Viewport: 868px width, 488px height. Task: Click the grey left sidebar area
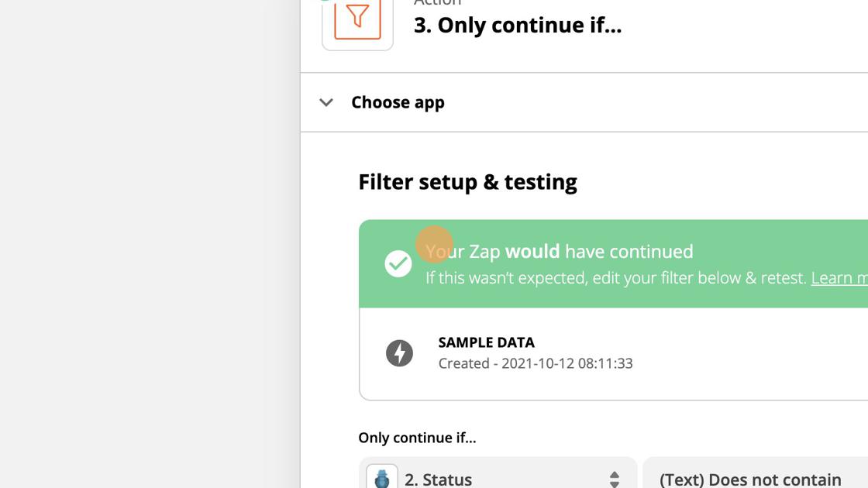point(147,248)
